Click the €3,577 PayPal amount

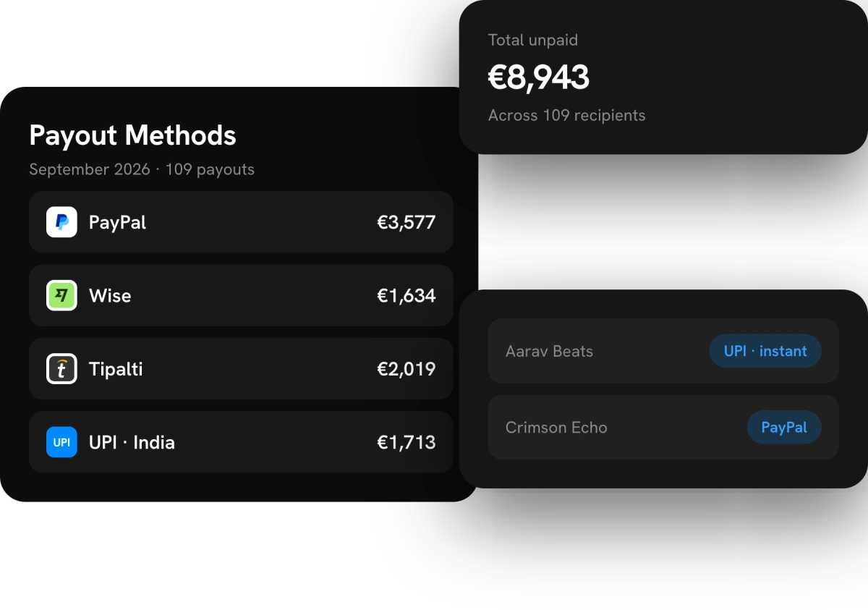(x=407, y=222)
